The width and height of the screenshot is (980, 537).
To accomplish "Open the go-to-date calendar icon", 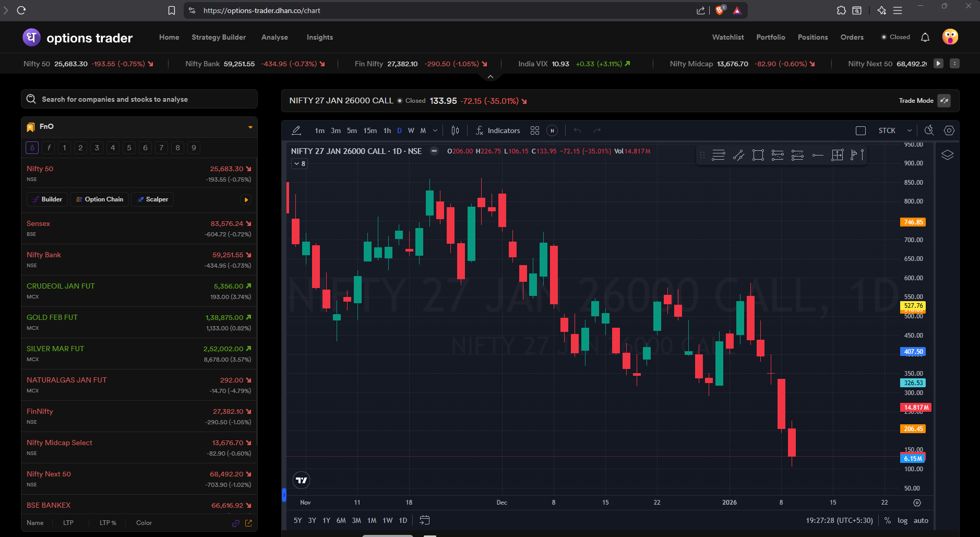I will pos(425,520).
